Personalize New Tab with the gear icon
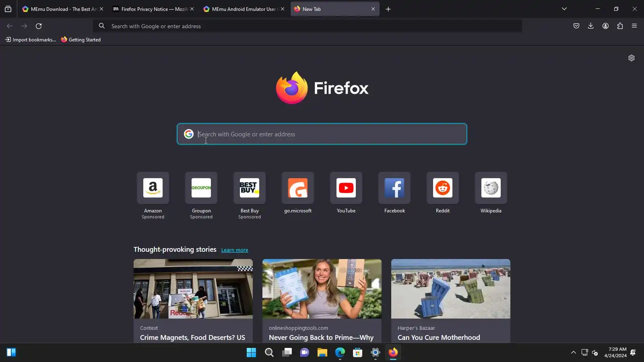Image resolution: width=644 pixels, height=362 pixels. [632, 58]
